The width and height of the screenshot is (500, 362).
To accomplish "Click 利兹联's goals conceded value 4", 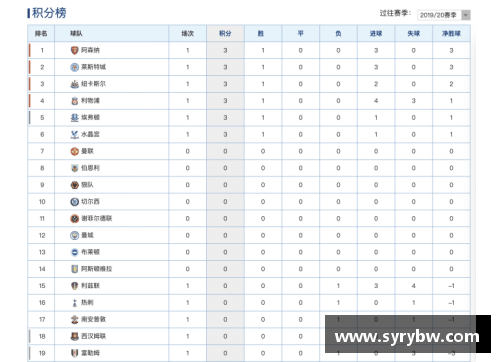I will 413,286.
